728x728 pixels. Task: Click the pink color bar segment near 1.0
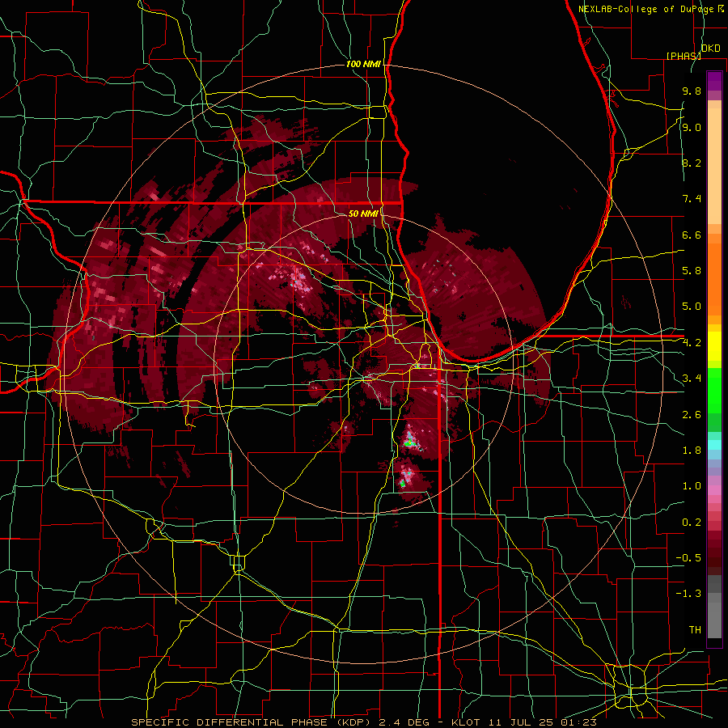click(x=714, y=490)
